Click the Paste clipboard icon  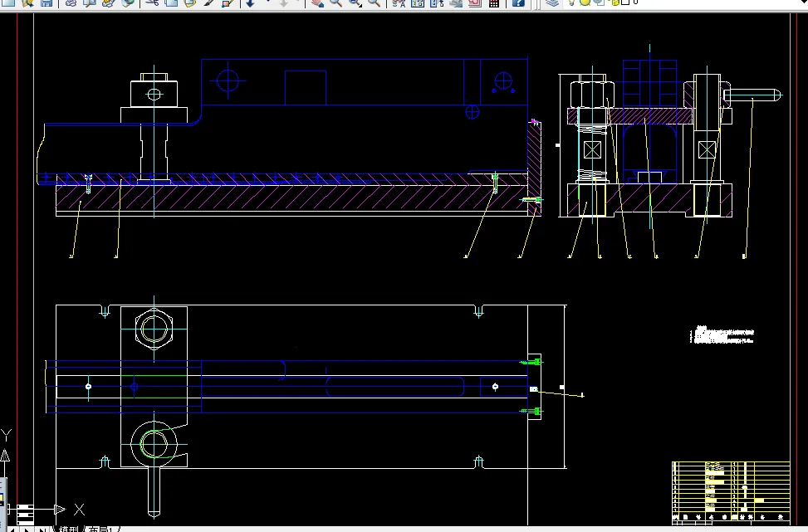click(x=190, y=2)
